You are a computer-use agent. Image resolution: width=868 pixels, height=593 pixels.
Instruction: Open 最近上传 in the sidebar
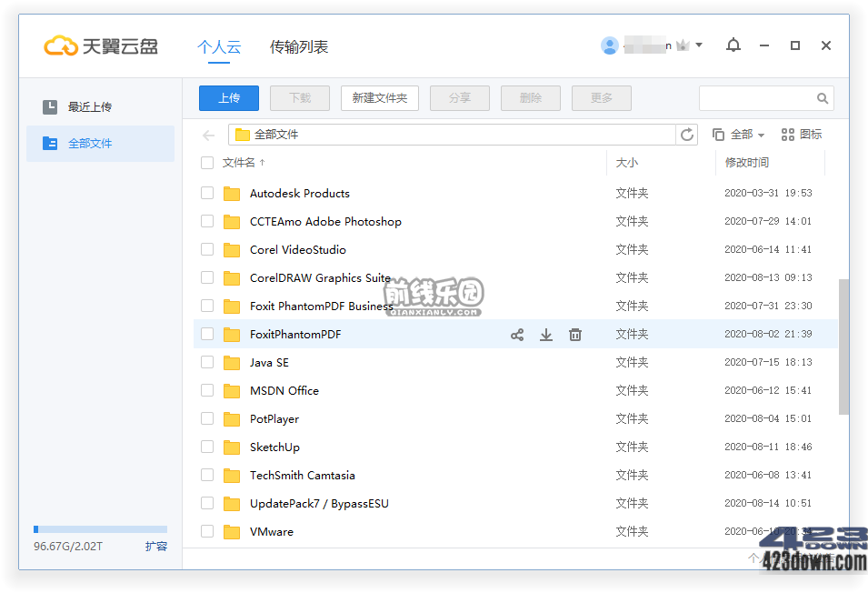point(100,106)
